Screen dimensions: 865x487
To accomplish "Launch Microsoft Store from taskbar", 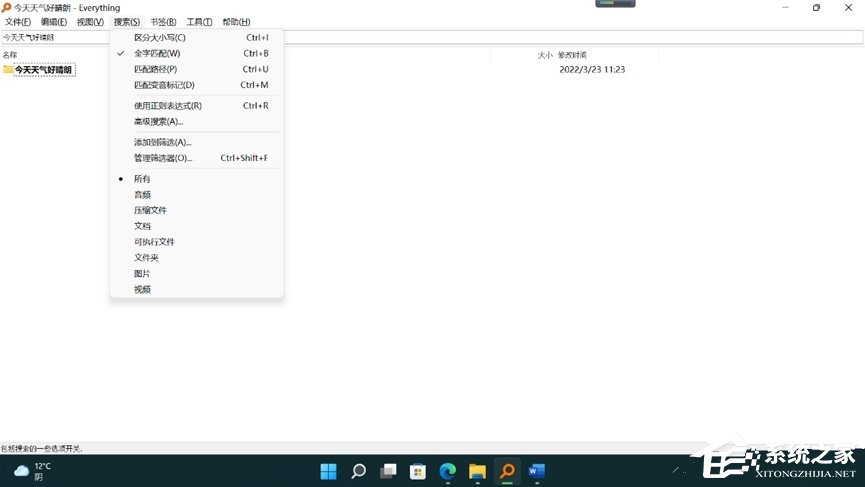I will [x=418, y=471].
